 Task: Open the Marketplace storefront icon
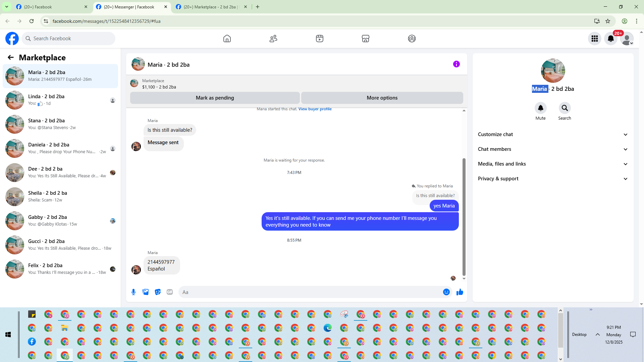366,39
